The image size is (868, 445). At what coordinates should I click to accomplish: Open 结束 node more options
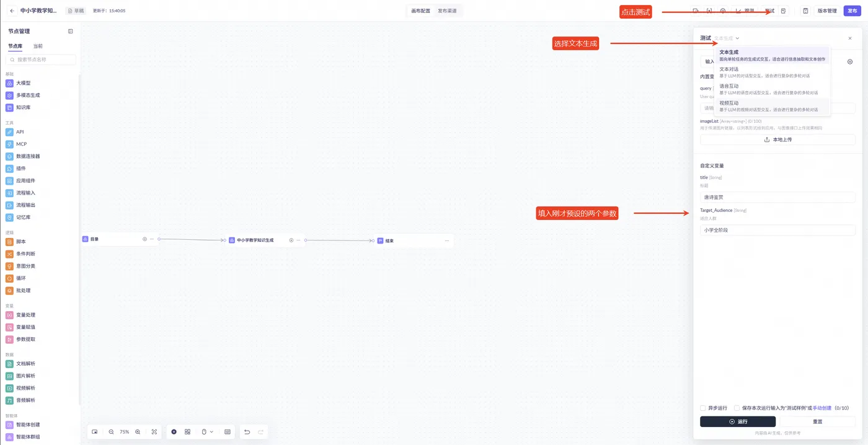click(446, 240)
